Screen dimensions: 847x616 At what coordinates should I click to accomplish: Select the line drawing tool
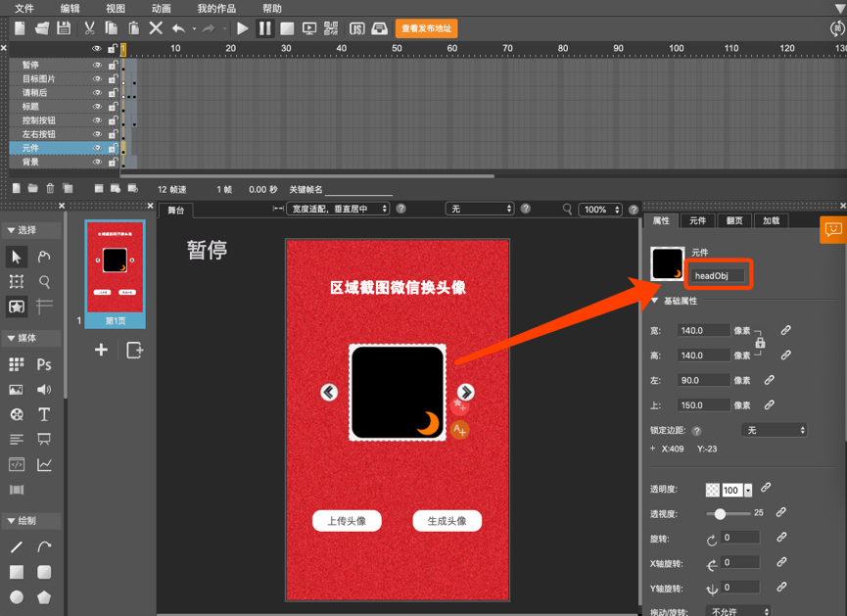tap(17, 546)
